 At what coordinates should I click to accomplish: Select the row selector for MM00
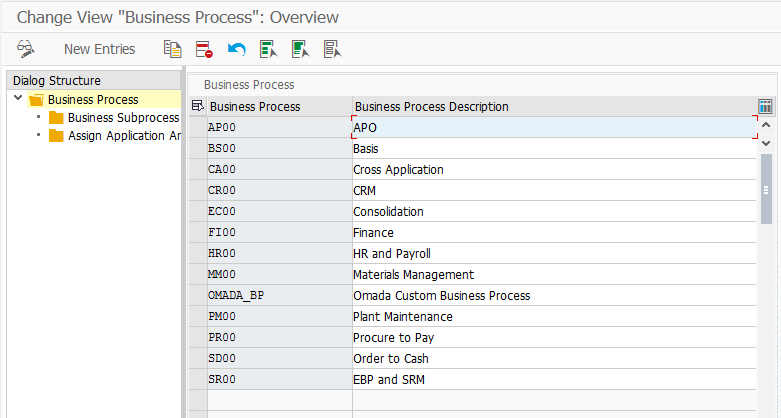coord(198,275)
